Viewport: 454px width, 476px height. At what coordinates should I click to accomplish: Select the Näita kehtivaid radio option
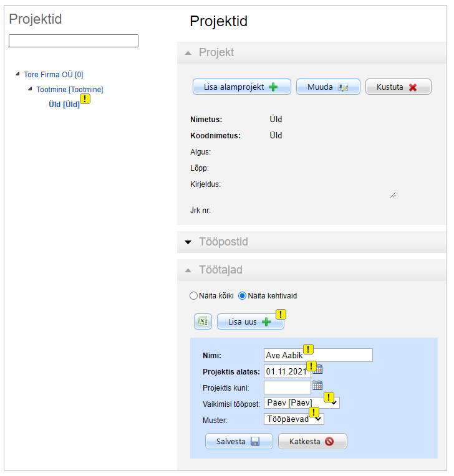(243, 295)
